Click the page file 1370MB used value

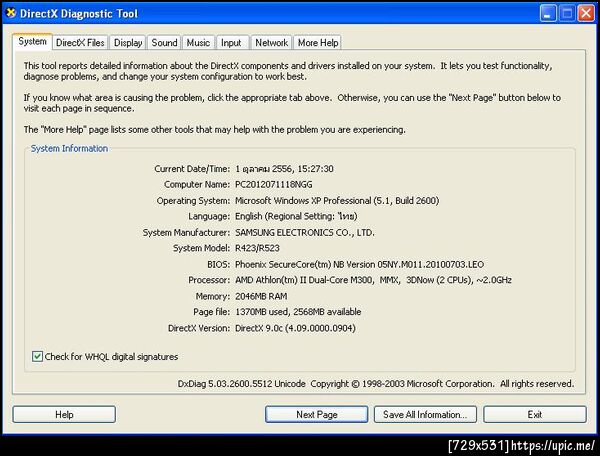298,312
